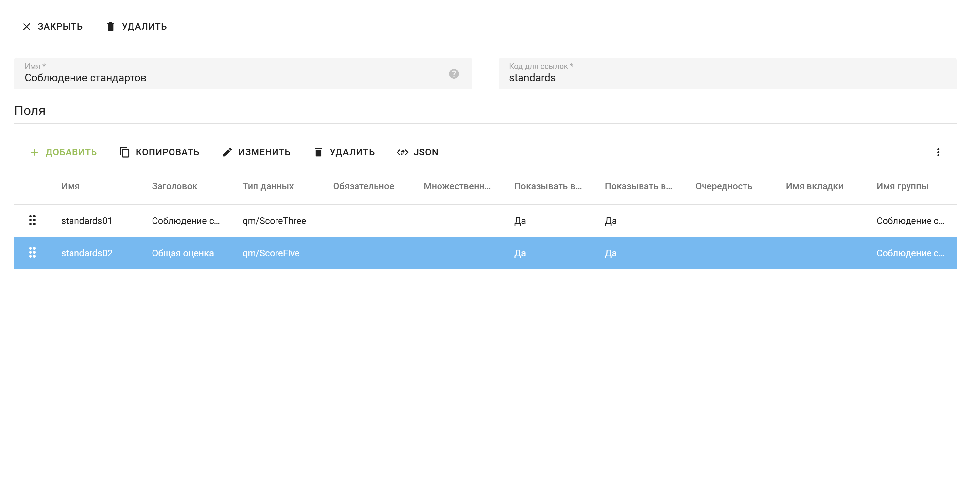Open the JSON code view

(x=417, y=152)
